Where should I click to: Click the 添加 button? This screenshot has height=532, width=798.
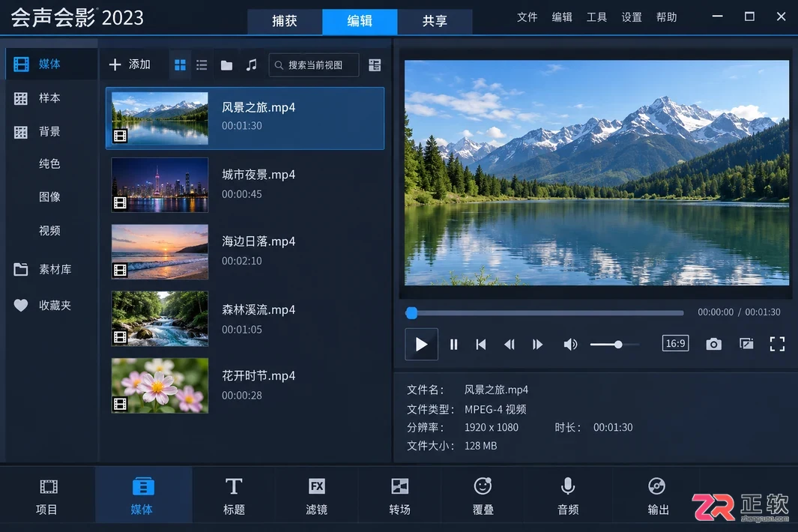click(x=130, y=64)
